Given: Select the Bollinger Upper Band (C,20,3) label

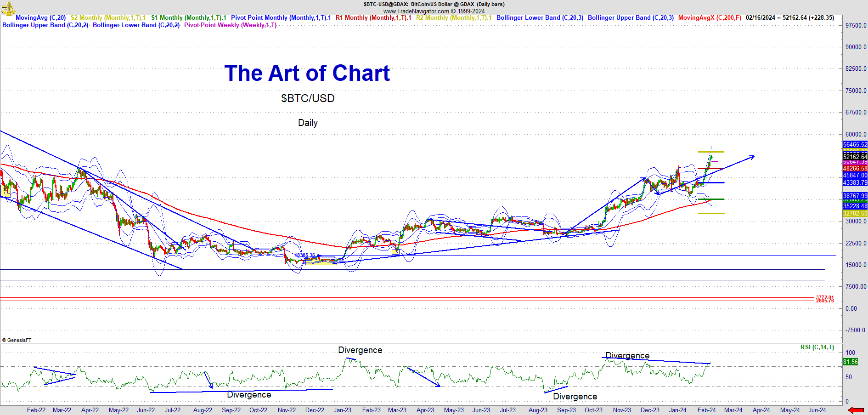Looking at the screenshot, I should coord(631,18).
